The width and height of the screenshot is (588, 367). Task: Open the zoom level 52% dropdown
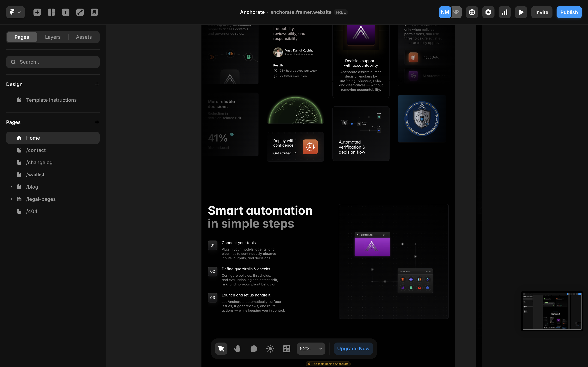click(311, 348)
